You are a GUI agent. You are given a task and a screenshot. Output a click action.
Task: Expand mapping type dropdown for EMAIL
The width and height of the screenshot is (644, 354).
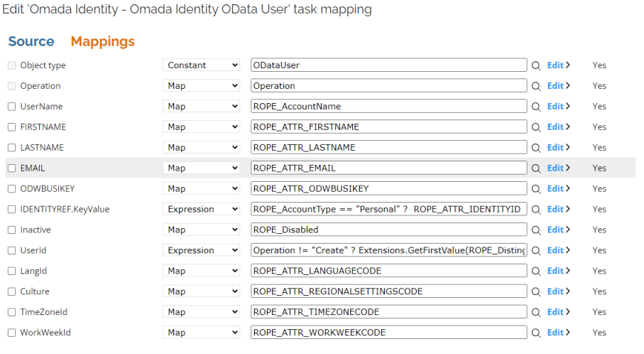pyautogui.click(x=201, y=168)
